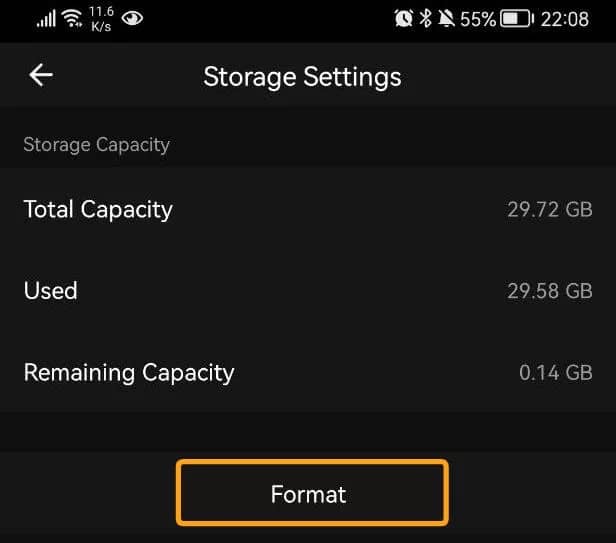Tap the 0.14 GB remaining value
616x543 pixels.
coord(556,372)
